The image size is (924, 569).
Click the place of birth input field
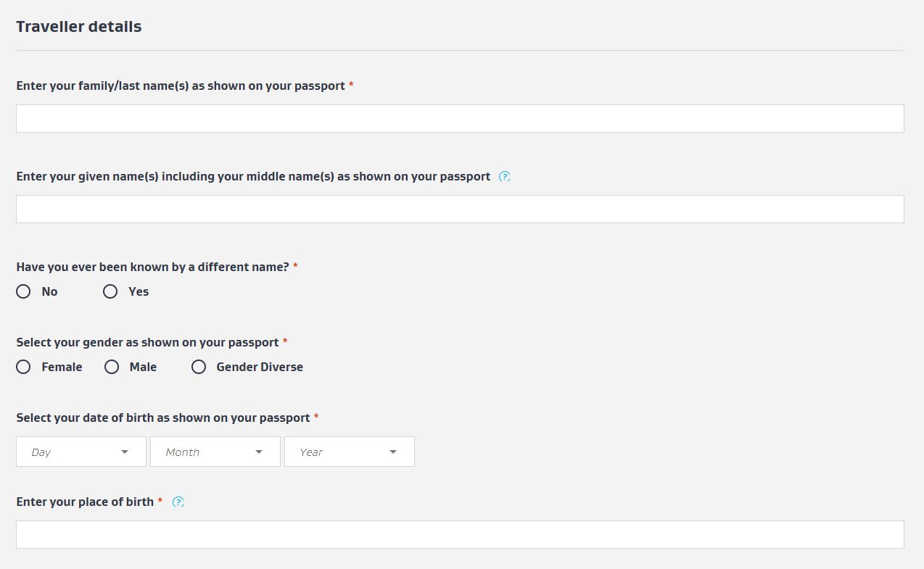[460, 534]
